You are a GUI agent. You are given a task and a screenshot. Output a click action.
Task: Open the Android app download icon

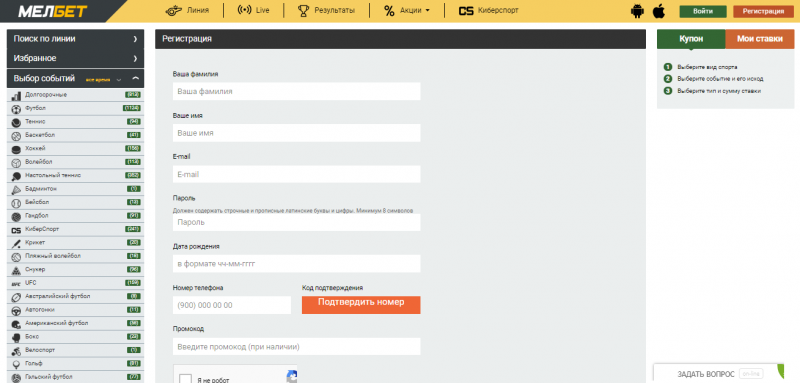[x=637, y=11]
